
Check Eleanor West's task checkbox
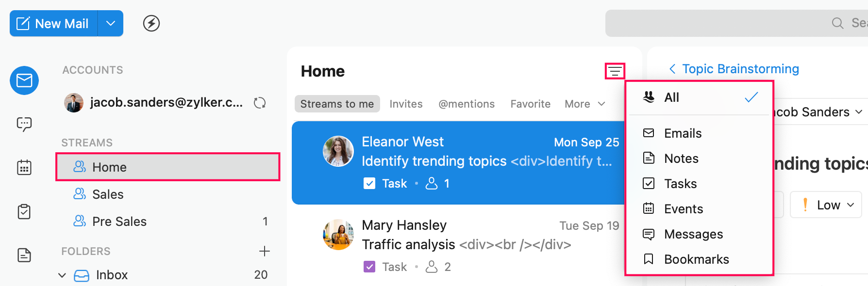point(369,183)
